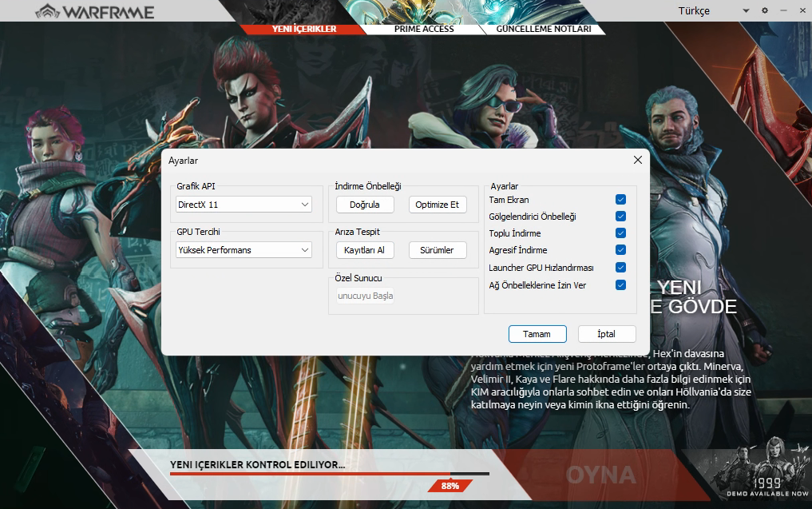
Task: Click the OYNA play button
Action: pyautogui.click(x=600, y=475)
